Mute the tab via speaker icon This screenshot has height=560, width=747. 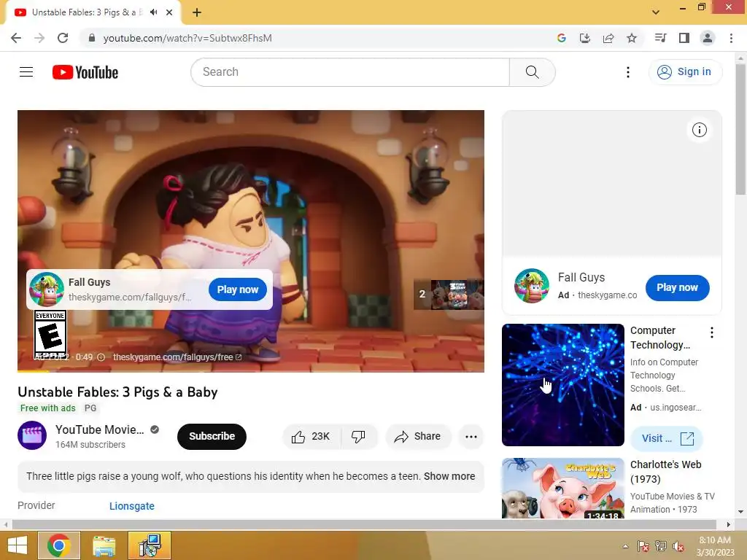(153, 12)
